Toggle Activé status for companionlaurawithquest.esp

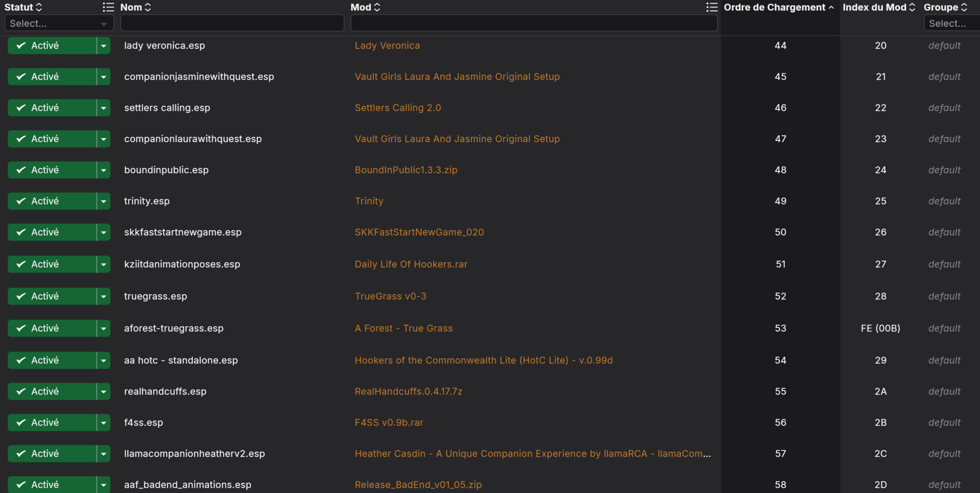tap(52, 139)
